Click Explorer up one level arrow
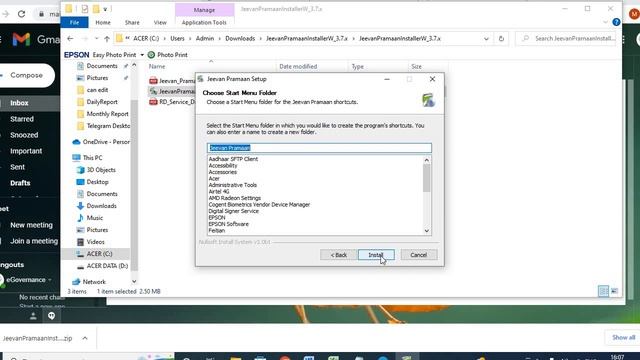This screenshot has height=360, width=640. coord(107,38)
